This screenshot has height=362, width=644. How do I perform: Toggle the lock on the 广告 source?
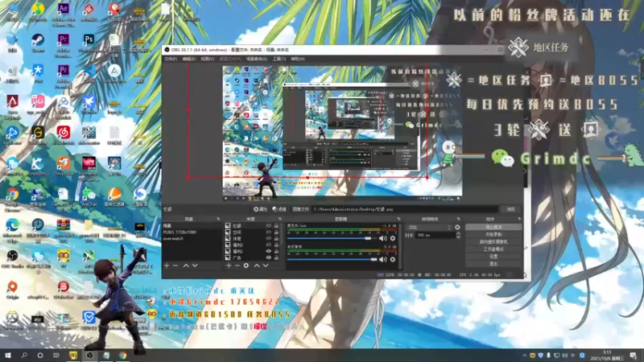click(x=276, y=257)
